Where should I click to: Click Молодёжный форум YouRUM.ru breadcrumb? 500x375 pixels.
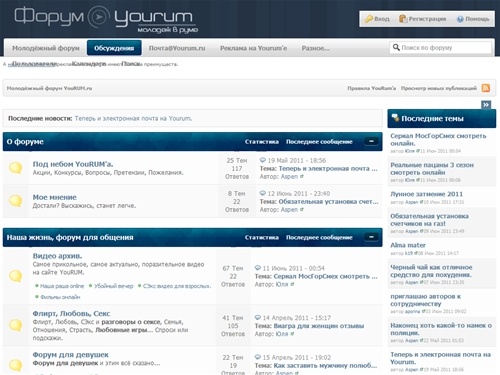[x=49, y=88]
